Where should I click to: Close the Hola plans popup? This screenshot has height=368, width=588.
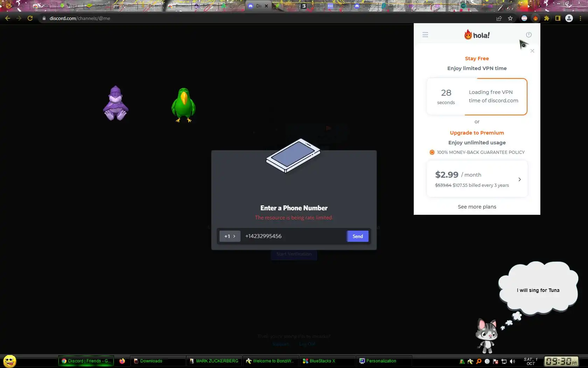click(x=532, y=51)
